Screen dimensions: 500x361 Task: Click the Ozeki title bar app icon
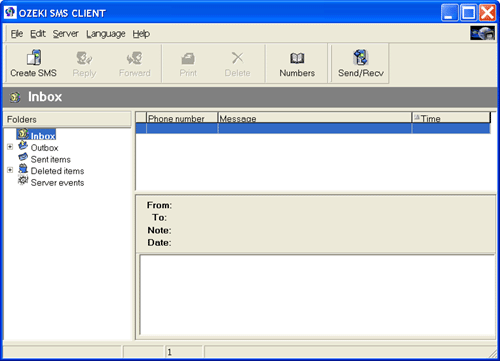(10, 13)
